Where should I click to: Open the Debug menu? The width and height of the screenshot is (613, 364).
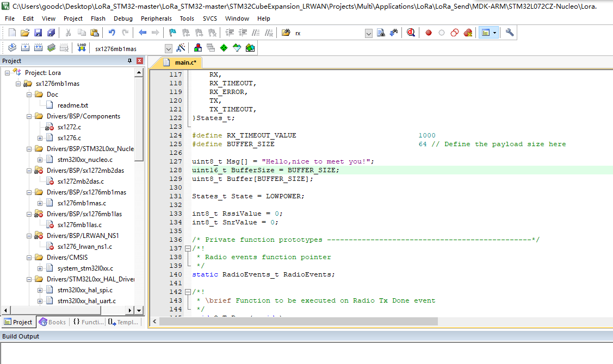click(123, 18)
